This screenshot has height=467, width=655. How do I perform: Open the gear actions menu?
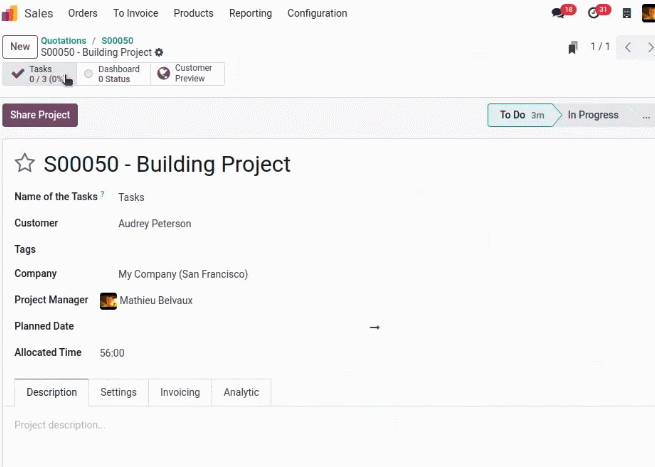click(159, 53)
